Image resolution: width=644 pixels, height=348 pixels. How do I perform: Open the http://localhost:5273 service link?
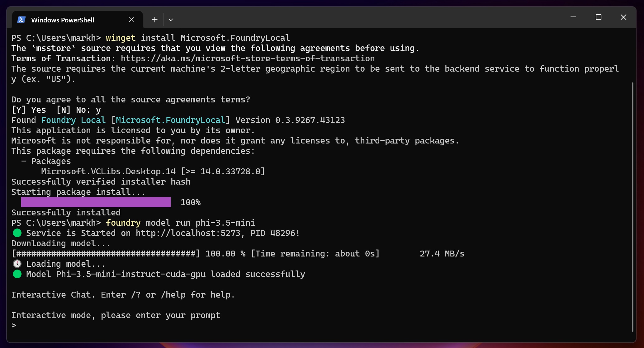188,233
